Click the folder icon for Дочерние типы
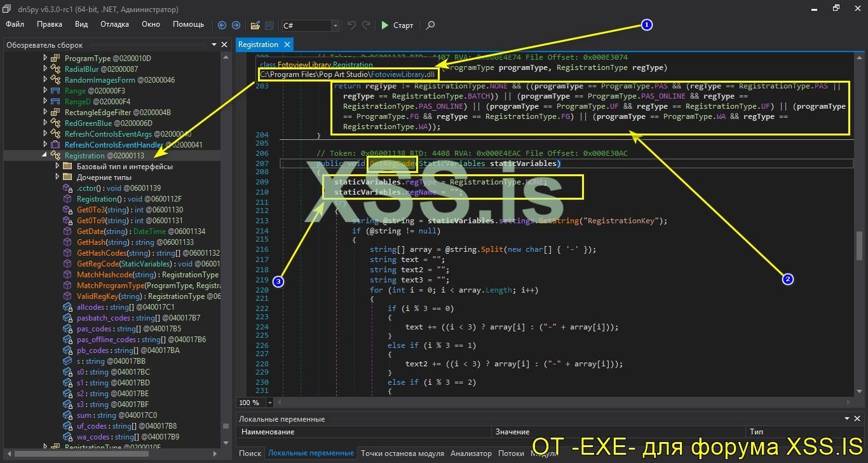Image resolution: width=868 pixels, height=463 pixels. pyautogui.click(x=68, y=177)
